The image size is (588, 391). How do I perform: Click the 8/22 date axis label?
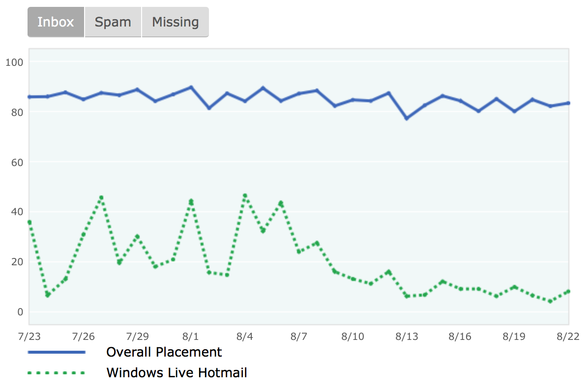coord(568,336)
